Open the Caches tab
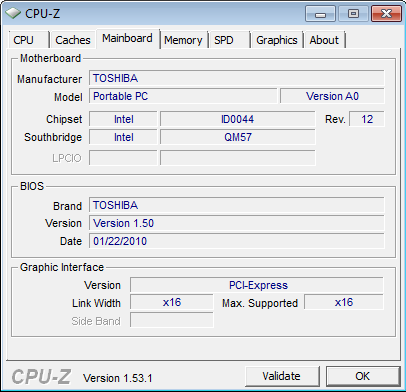Viewport: 406px width, 392px height. (73, 40)
